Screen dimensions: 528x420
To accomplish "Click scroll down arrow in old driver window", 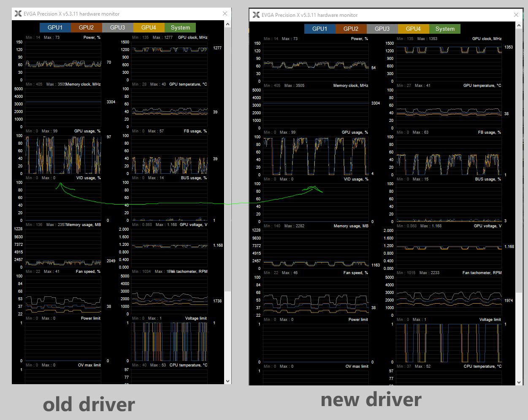I will point(228,381).
